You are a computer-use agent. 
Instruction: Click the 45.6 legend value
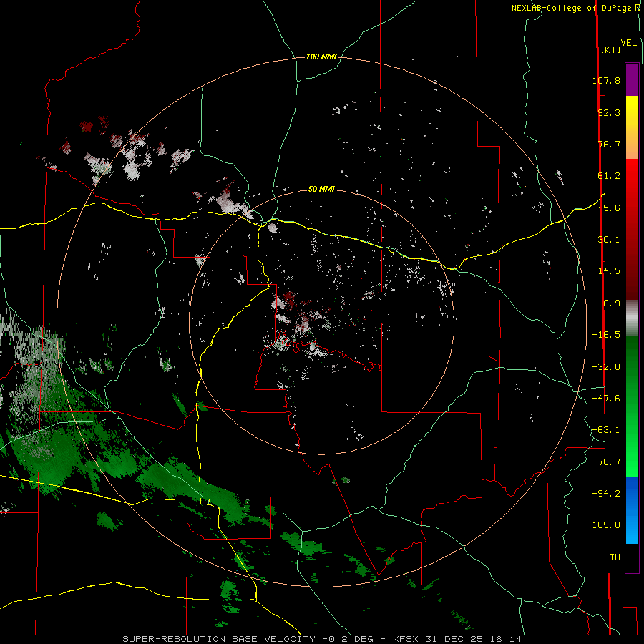click(609, 208)
